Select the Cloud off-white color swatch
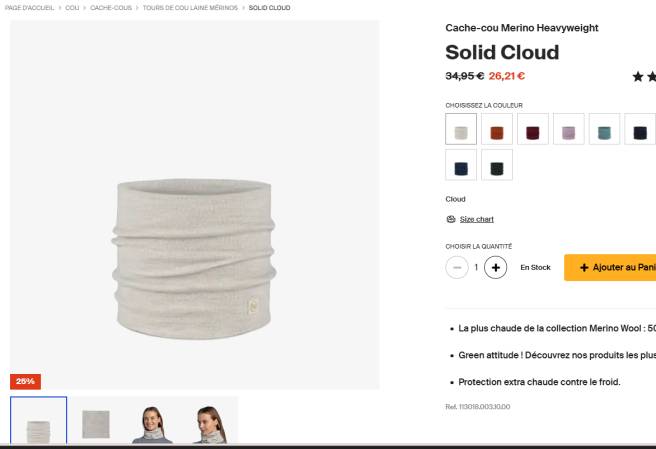The width and height of the screenshot is (656, 449). (461, 129)
